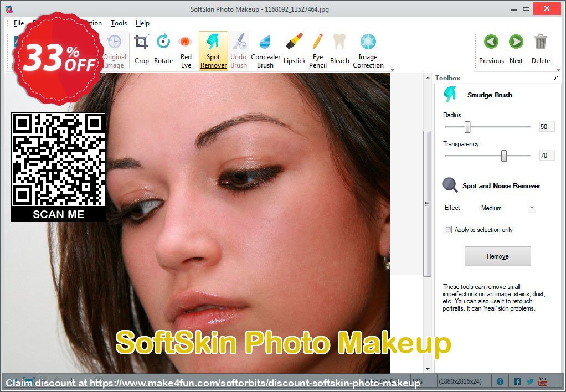Open the info icon in status bar
The height and width of the screenshot is (392, 566).
(500, 381)
